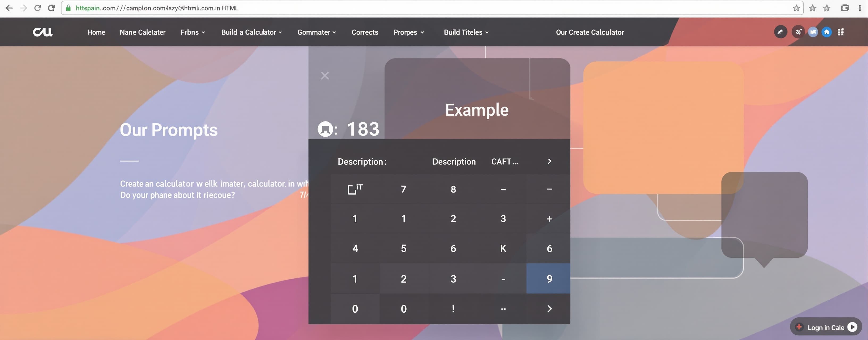The image size is (868, 340).
Task: Tap the K key on the calculator
Action: pyautogui.click(x=503, y=248)
